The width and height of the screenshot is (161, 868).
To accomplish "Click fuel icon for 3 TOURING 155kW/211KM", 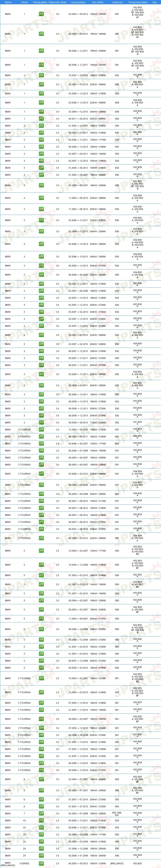I will [41, 501].
